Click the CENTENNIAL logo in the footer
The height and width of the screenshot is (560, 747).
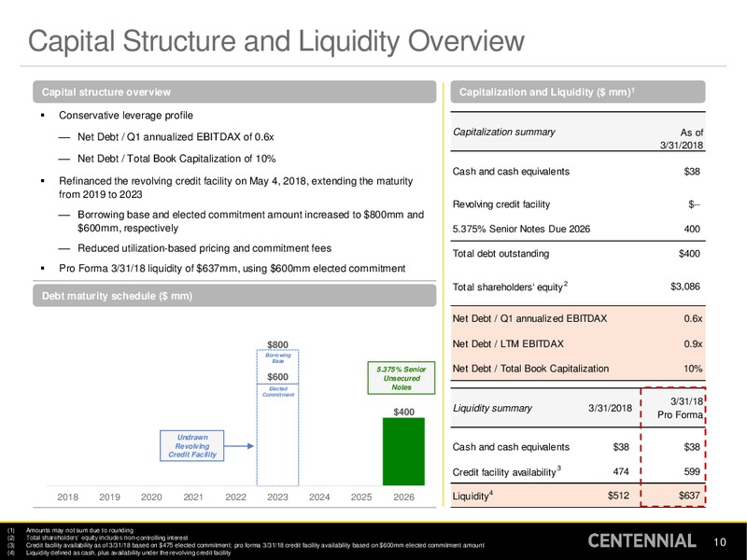[x=641, y=541]
